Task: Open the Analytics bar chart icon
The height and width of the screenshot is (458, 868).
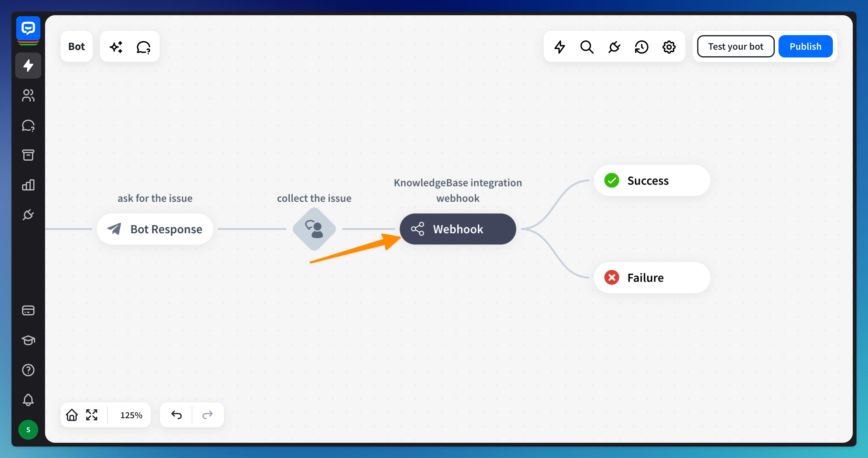Action: click(28, 185)
